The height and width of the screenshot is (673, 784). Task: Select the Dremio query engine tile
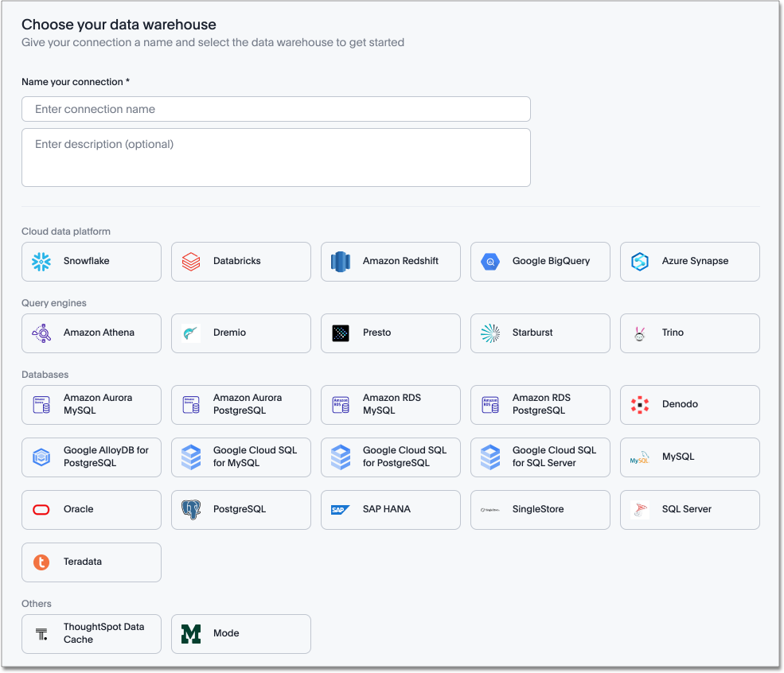pos(241,333)
